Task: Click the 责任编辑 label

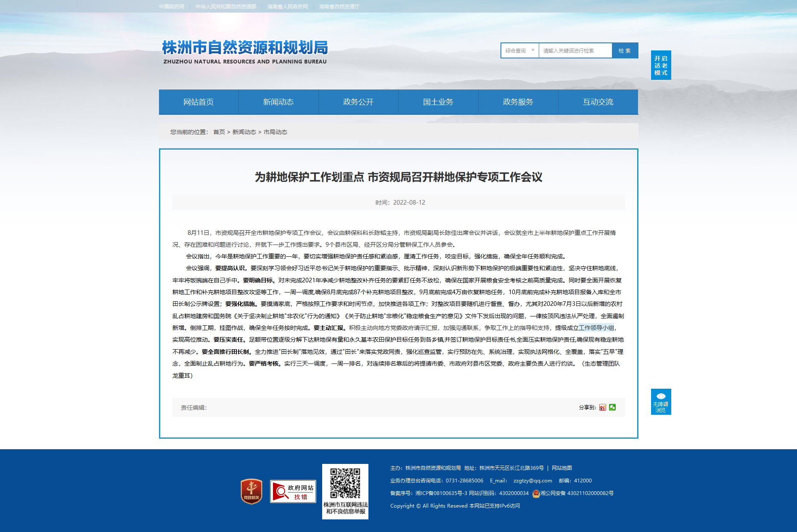Action: coord(194,408)
